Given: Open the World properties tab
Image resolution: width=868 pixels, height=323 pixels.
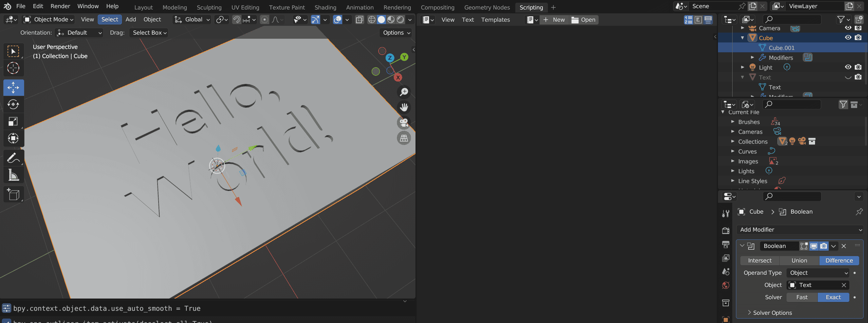Looking at the screenshot, I should (726, 285).
